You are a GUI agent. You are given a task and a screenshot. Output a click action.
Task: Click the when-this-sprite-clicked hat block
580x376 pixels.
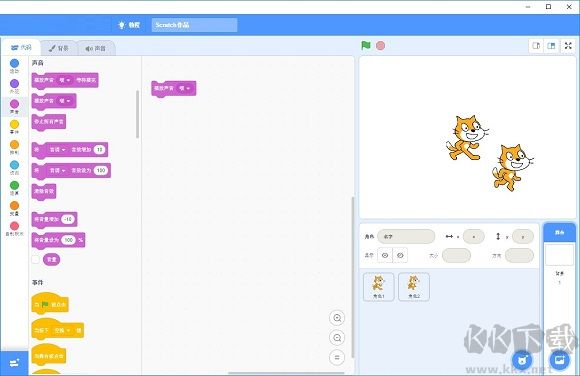49,355
